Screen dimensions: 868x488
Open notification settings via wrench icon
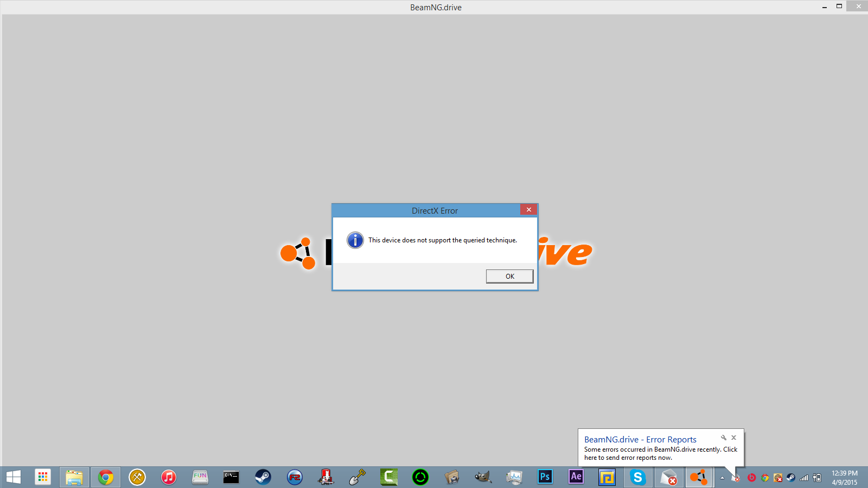723,438
